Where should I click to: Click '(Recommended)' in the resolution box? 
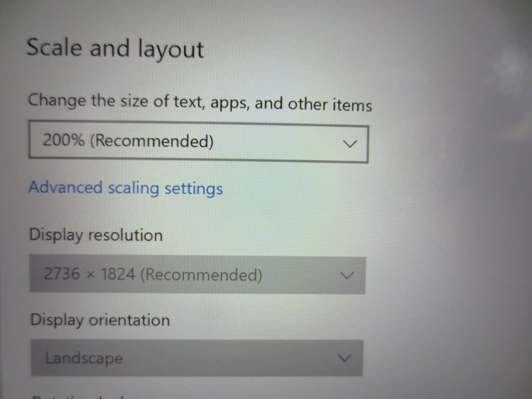[201, 274]
